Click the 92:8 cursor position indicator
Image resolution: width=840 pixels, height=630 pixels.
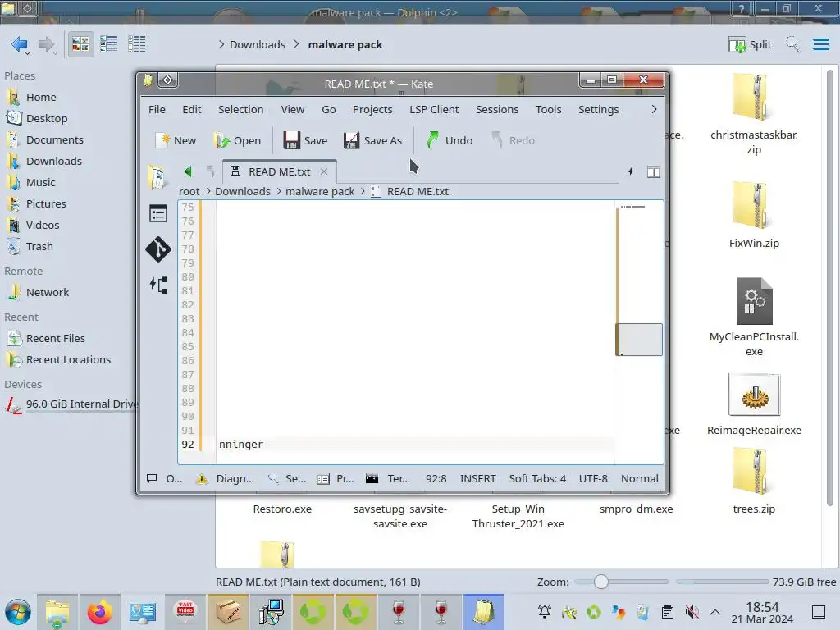click(436, 478)
